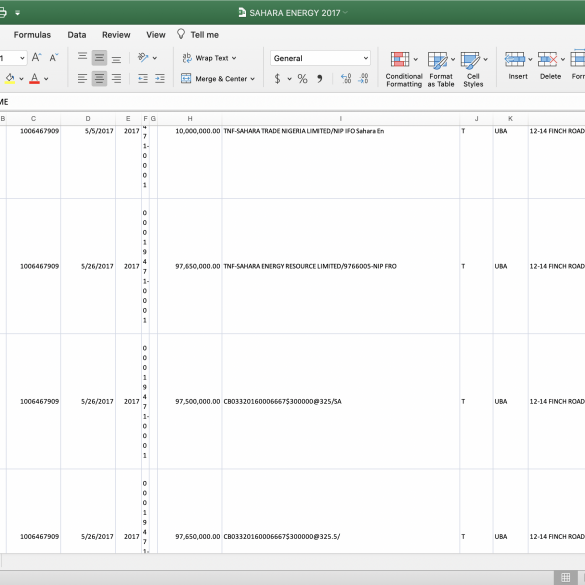Image resolution: width=585 pixels, height=585 pixels.
Task: Select the cell 97,500,000.00
Action: [190, 401]
